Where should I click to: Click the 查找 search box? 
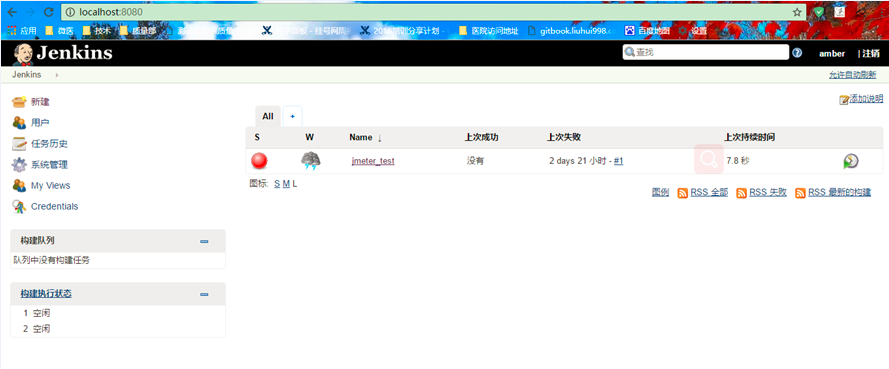pos(705,53)
